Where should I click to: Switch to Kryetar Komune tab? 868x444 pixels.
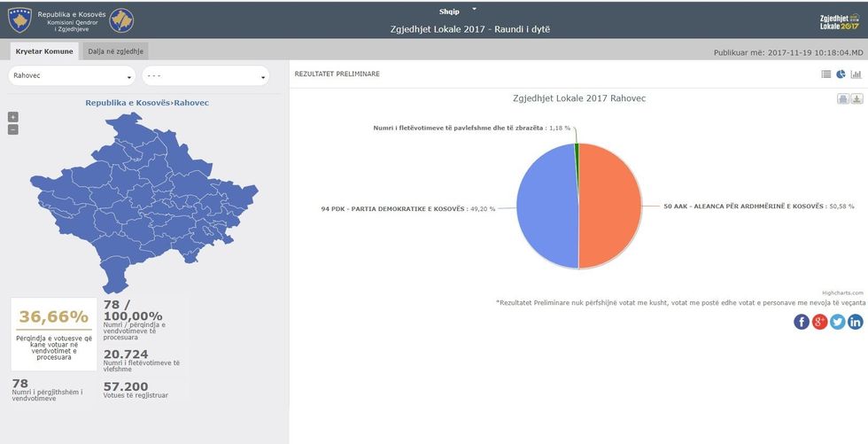coord(43,51)
